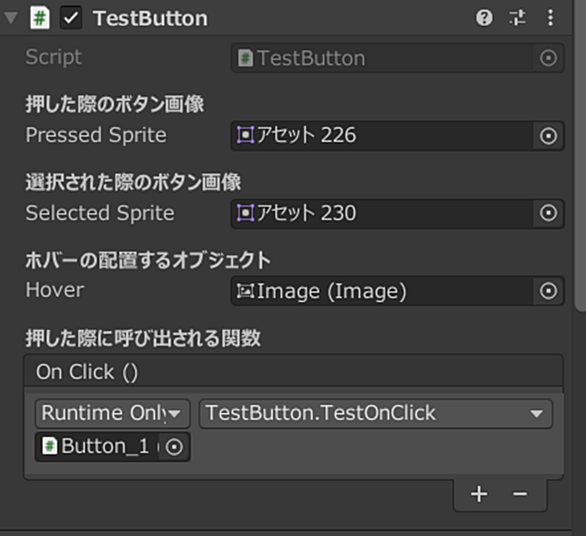Screen dimensions: 586x536
Task: Disable the TestButton component checkbox
Action: pyautogui.click(x=71, y=18)
